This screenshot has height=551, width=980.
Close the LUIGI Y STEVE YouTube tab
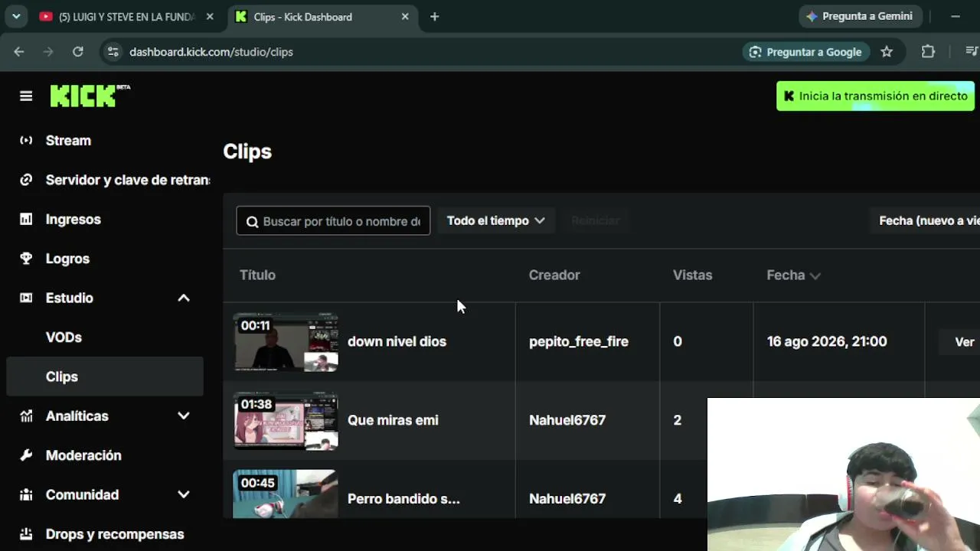click(210, 16)
